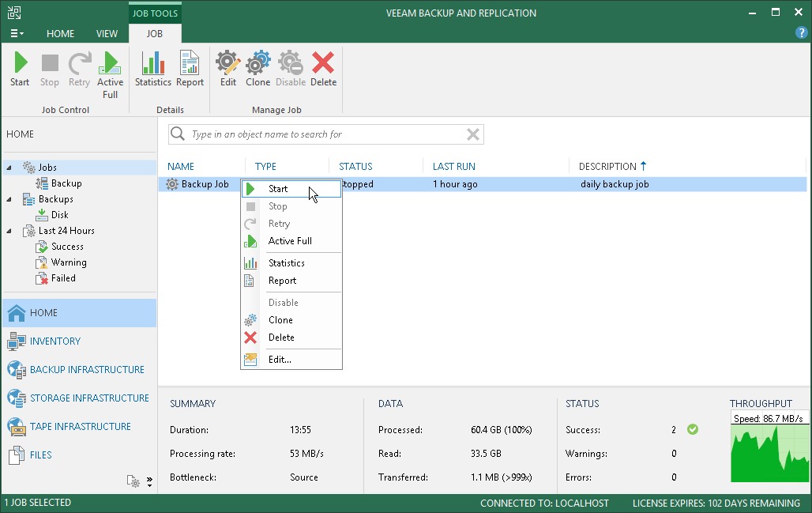The width and height of the screenshot is (812, 513).
Task: Click the Start ribbon button
Action: (x=20, y=69)
